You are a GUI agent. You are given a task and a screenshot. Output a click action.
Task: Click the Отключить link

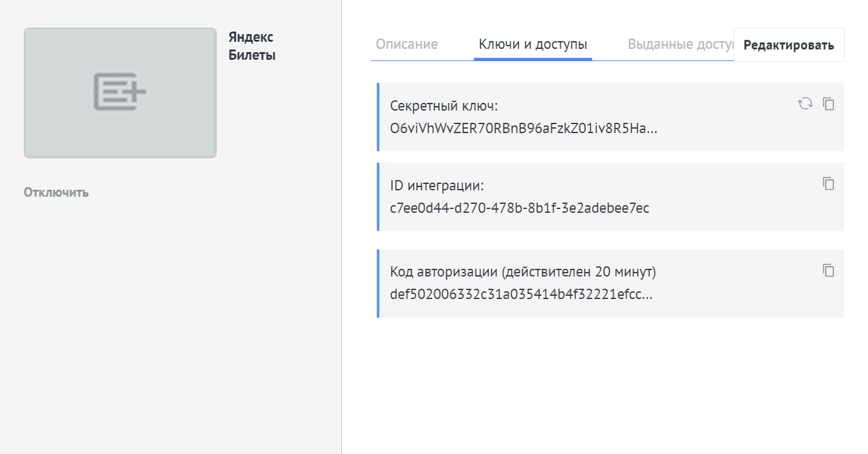pyautogui.click(x=56, y=192)
